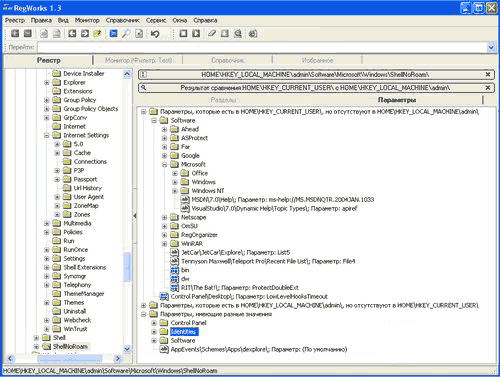
Task: Click the yellow favorites toolbar icon
Action: (x=97, y=33)
